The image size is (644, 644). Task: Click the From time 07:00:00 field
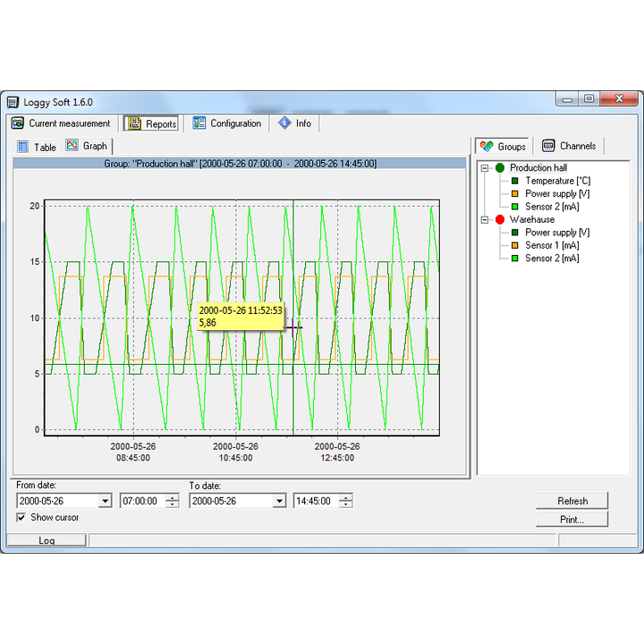[139, 501]
